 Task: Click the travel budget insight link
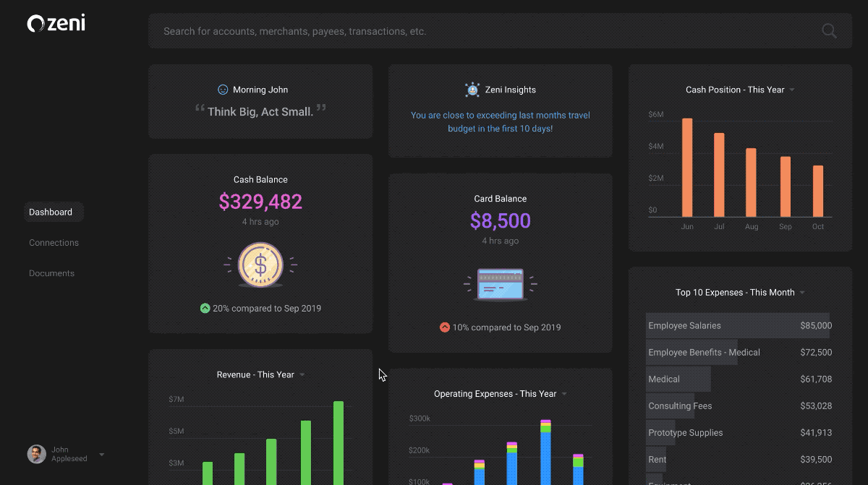(500, 121)
